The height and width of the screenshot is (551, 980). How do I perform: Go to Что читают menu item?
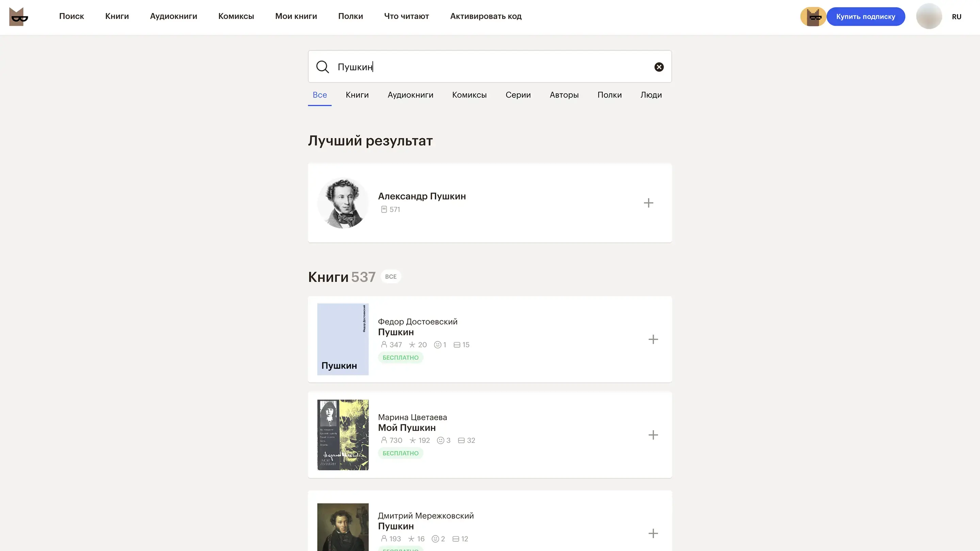click(406, 16)
